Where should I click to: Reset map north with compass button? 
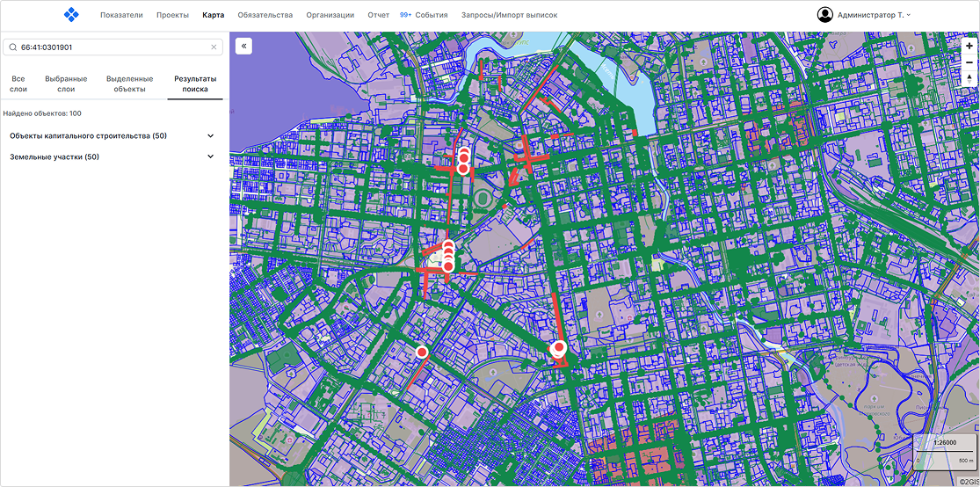pyautogui.click(x=969, y=77)
